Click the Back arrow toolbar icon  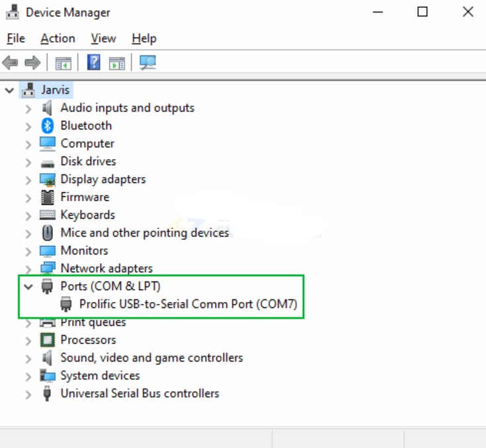tap(10, 63)
